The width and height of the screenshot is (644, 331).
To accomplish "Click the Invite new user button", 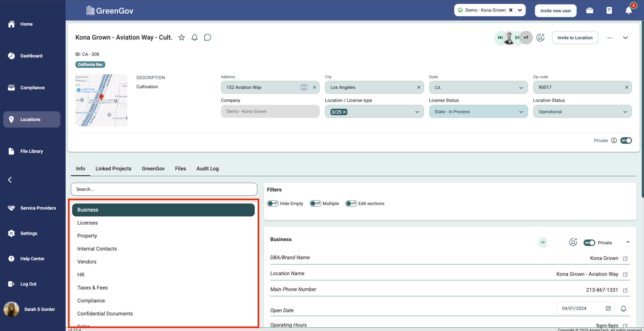I will pyautogui.click(x=555, y=11).
